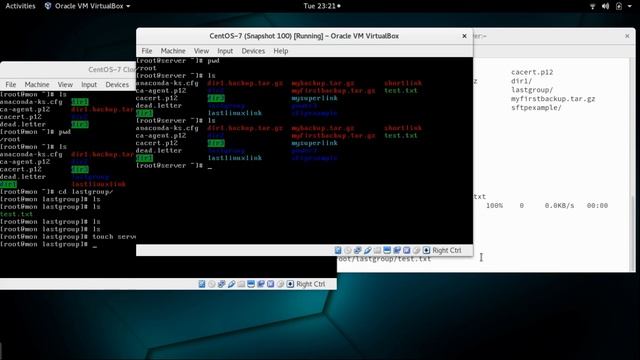640x360 pixels.
Task: Click hard disk indicator in Clone VM window
Action: pyautogui.click(x=202, y=284)
